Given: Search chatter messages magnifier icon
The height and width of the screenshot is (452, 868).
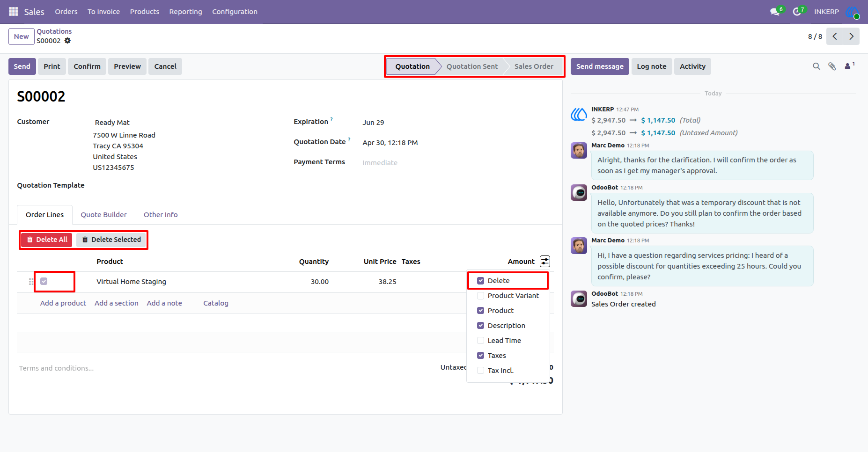Looking at the screenshot, I should (817, 66).
